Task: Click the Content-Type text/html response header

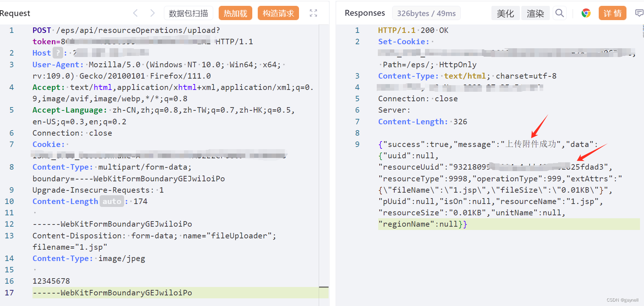Action: pos(467,76)
